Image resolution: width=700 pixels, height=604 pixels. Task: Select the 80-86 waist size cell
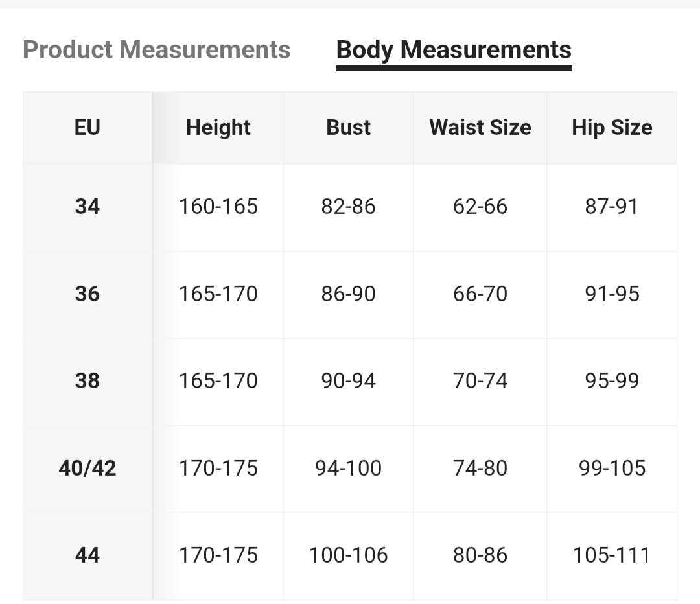click(x=480, y=555)
